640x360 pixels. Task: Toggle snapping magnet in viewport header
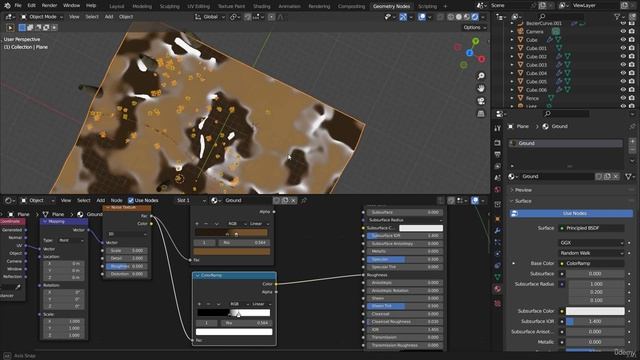coord(247,17)
